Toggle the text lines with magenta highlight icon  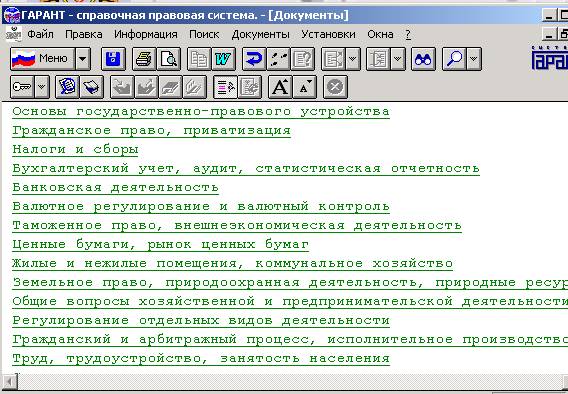[x=225, y=87]
